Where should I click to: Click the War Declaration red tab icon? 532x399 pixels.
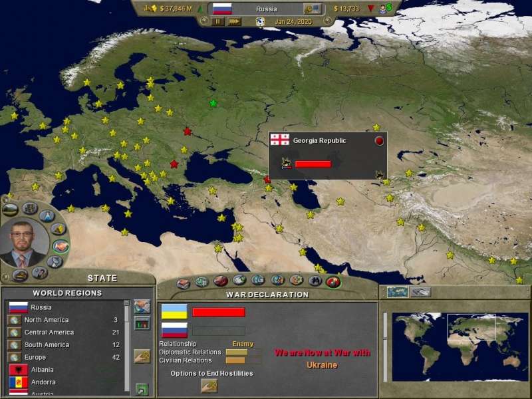point(334,281)
